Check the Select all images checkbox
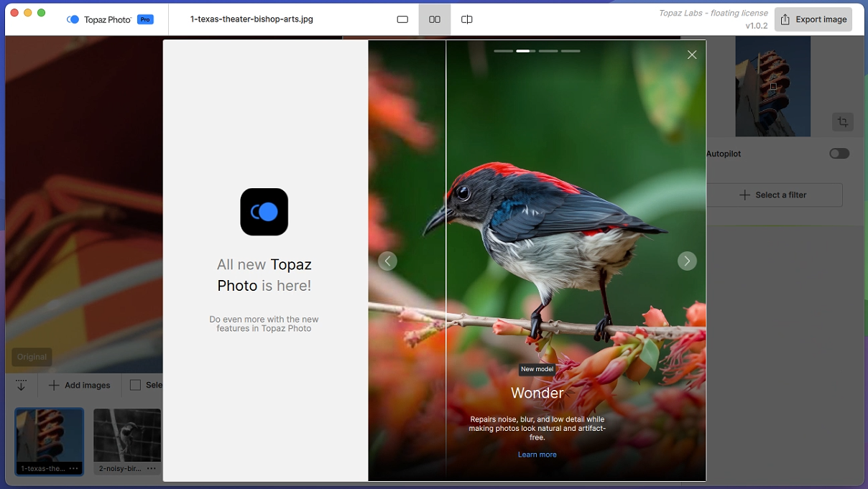Screen dimensions: 868x489 tap(135, 385)
